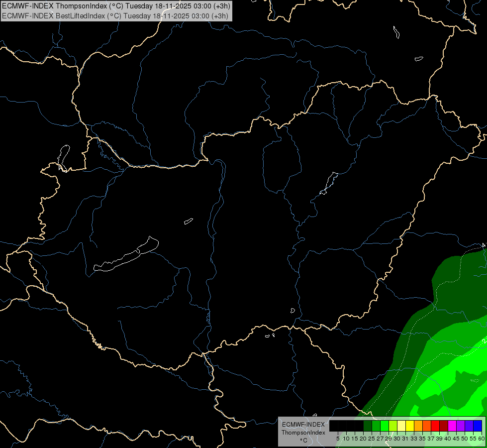Click the legend scale value 39
Image resolution: width=487 pixels, height=448 pixels.
439,439
